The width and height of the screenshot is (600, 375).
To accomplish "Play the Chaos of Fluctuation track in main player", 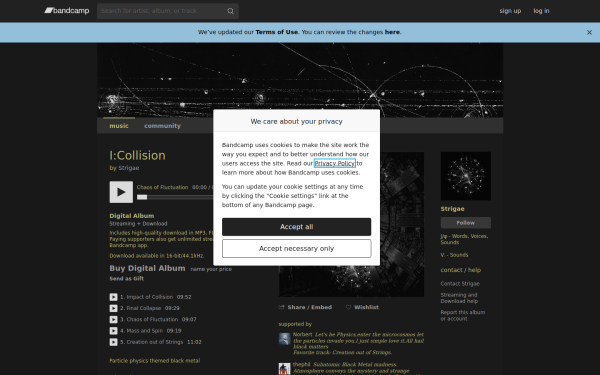I will [121, 192].
